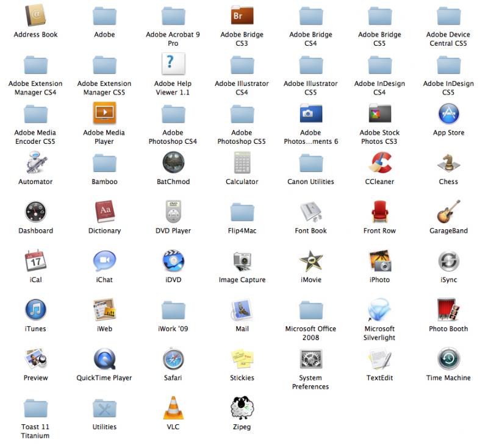Launch the Dictionary book icon
This screenshot has height=448, width=488.
point(104,212)
